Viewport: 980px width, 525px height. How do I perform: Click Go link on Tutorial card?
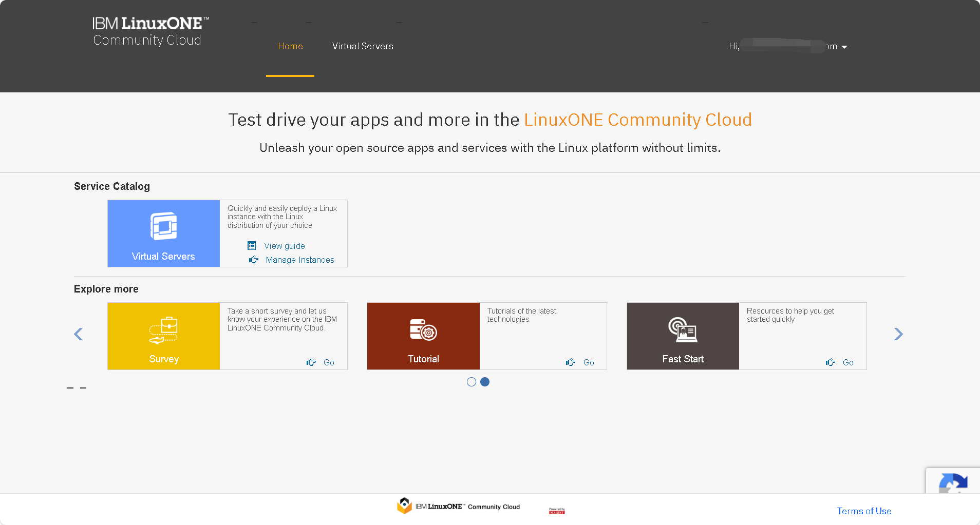click(x=589, y=362)
